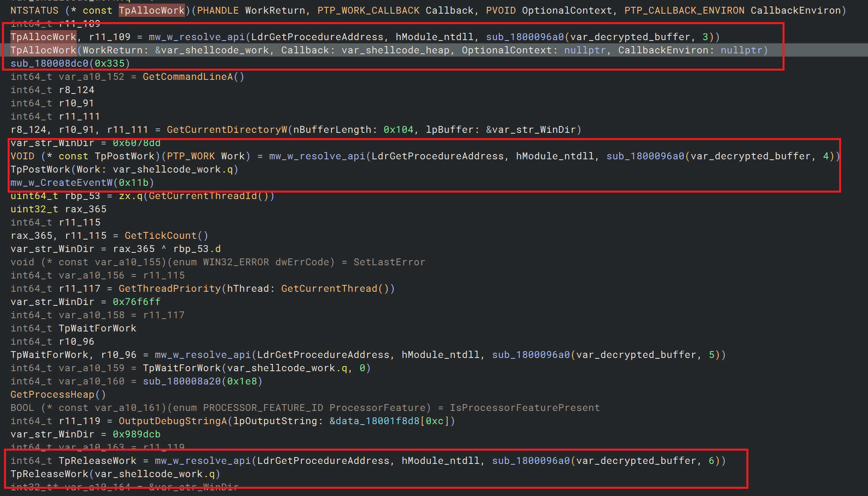Select variable var_a10_152
Viewport: 868px width, 496px height.
(91, 77)
